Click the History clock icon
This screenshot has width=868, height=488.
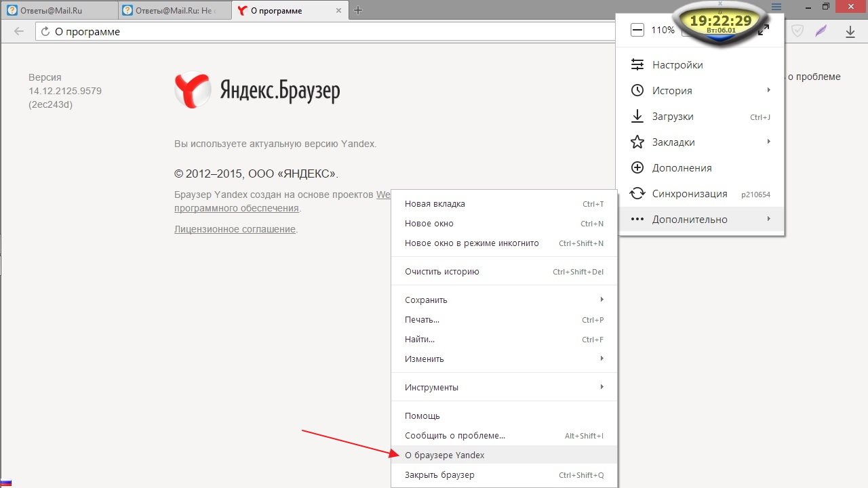coord(637,91)
